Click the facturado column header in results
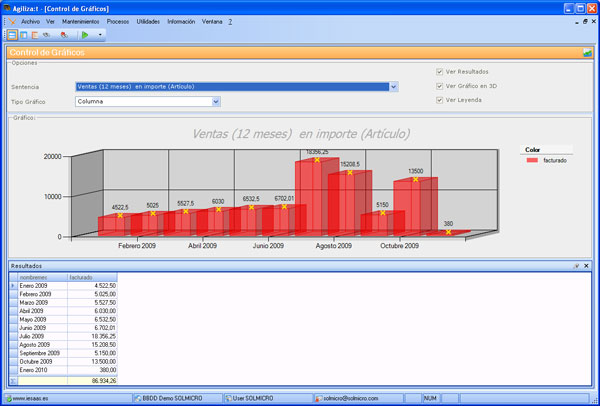 pyautogui.click(x=93, y=277)
